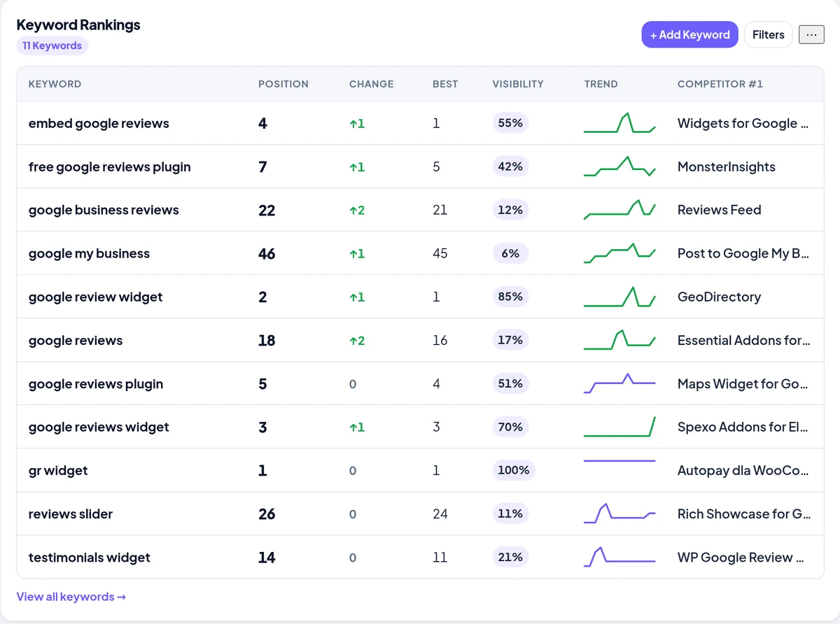Select the free google reviews plugin keyword
840x624 pixels.
pos(110,166)
